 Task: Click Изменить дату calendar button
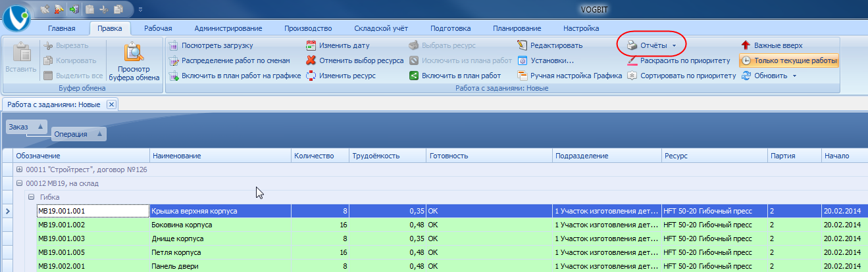pos(338,45)
